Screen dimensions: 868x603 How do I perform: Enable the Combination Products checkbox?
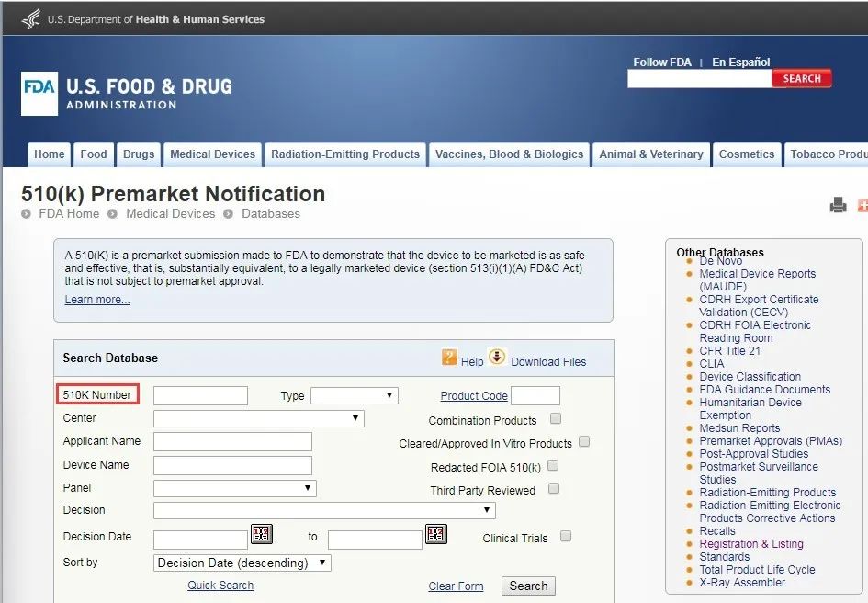tap(556, 419)
